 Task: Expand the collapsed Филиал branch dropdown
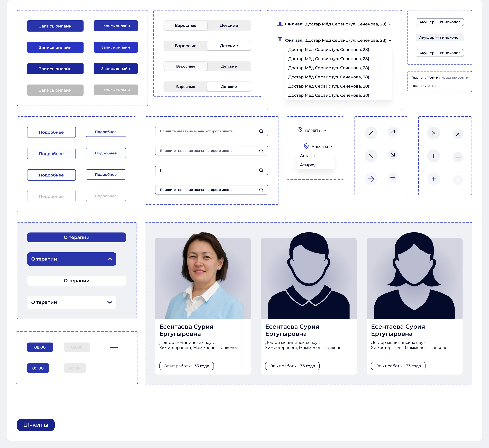coord(390,24)
